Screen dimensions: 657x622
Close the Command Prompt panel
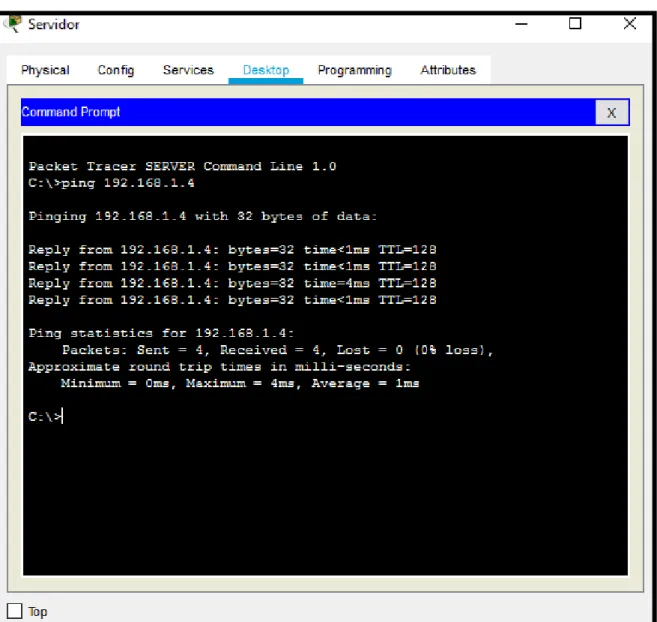pyautogui.click(x=611, y=112)
